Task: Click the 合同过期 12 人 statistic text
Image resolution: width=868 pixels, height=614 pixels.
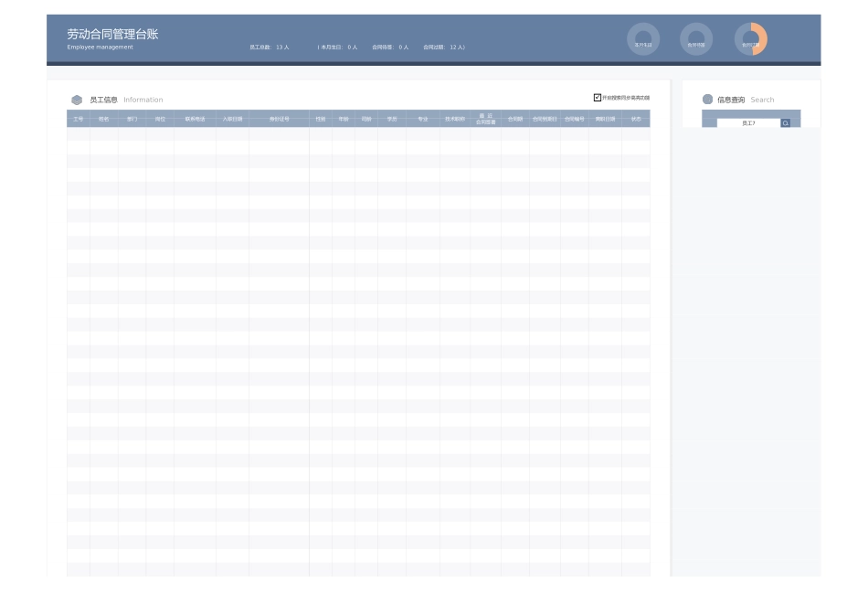Action: (x=444, y=47)
